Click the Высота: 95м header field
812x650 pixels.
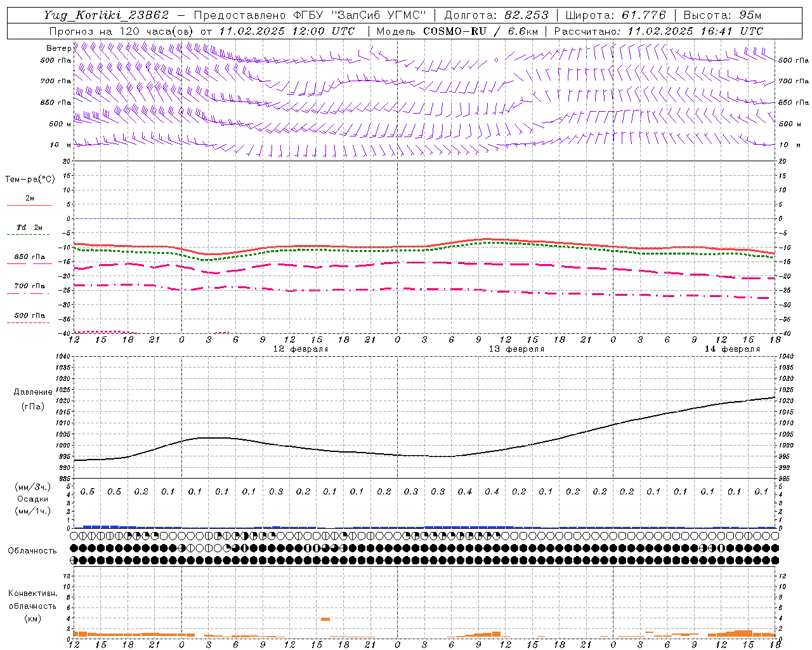click(722, 15)
